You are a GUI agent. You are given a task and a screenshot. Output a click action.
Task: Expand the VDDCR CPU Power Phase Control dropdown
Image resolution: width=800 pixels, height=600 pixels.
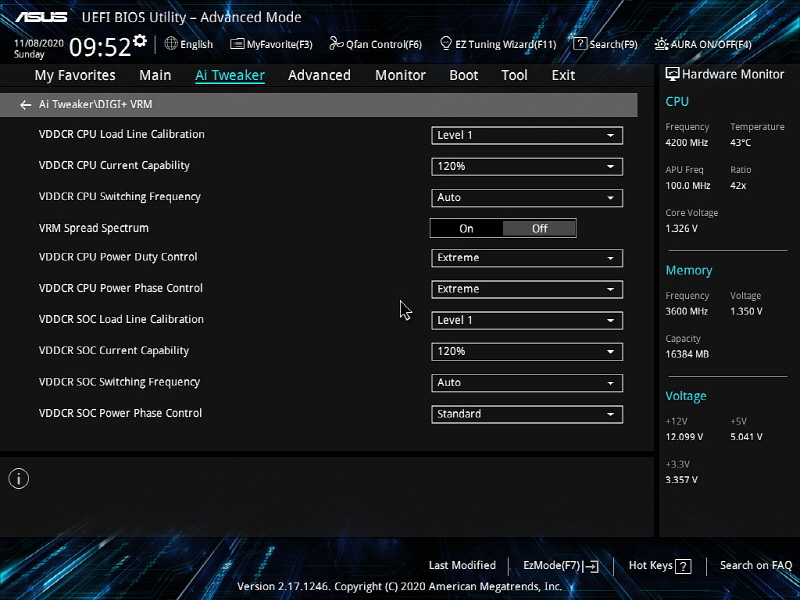pos(527,289)
